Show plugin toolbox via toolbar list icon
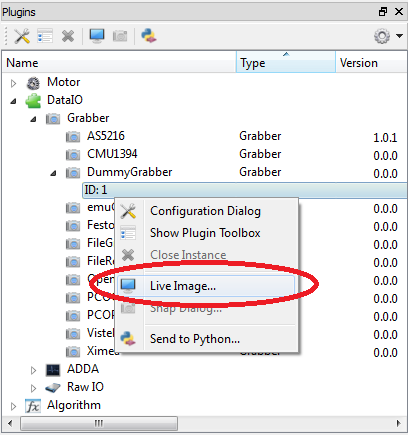Screen dimensions: 408x435 (45, 36)
